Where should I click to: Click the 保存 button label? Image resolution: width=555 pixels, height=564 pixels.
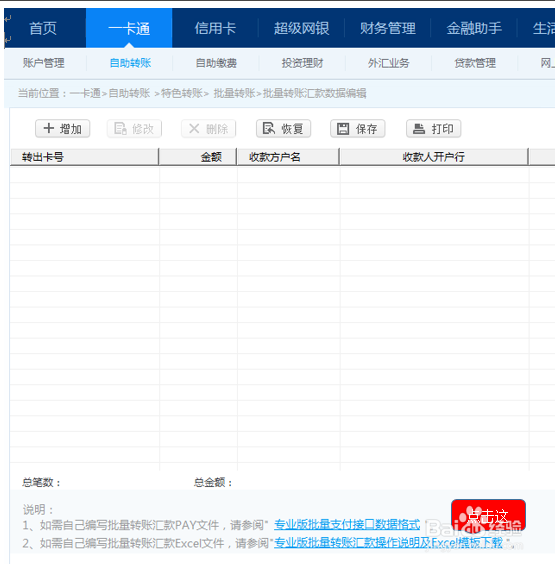[367, 129]
